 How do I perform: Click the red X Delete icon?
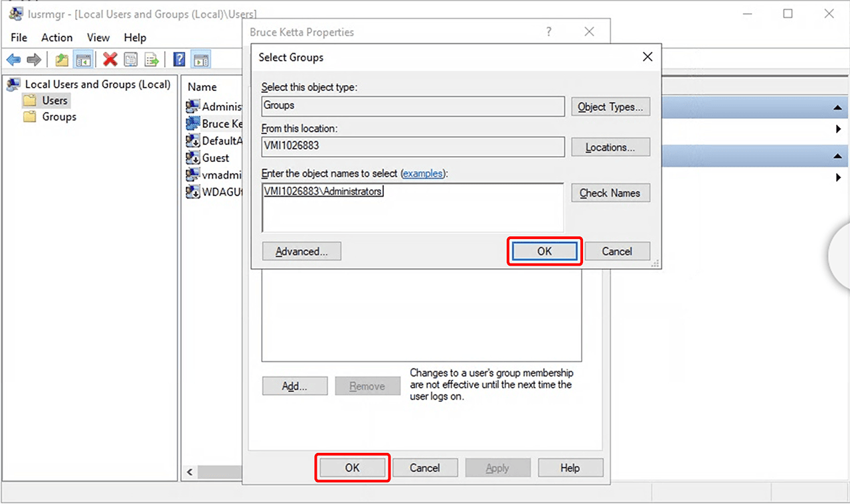110,60
